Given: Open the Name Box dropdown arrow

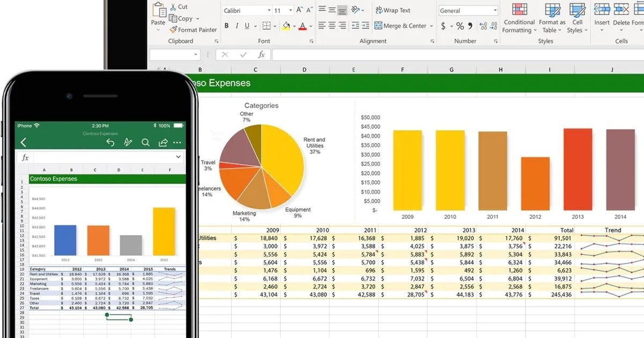Looking at the screenshot, I should click(195, 55).
